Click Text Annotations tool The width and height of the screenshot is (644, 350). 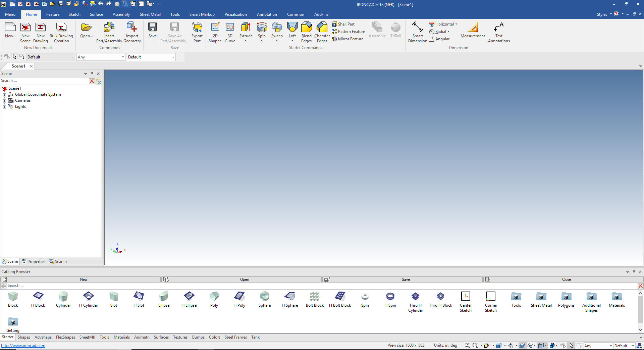pos(499,33)
